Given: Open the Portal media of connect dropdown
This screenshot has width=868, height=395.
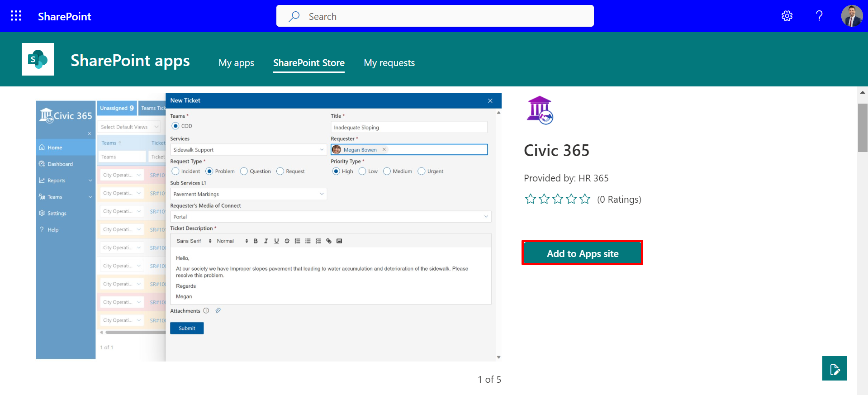Looking at the screenshot, I should (x=331, y=217).
